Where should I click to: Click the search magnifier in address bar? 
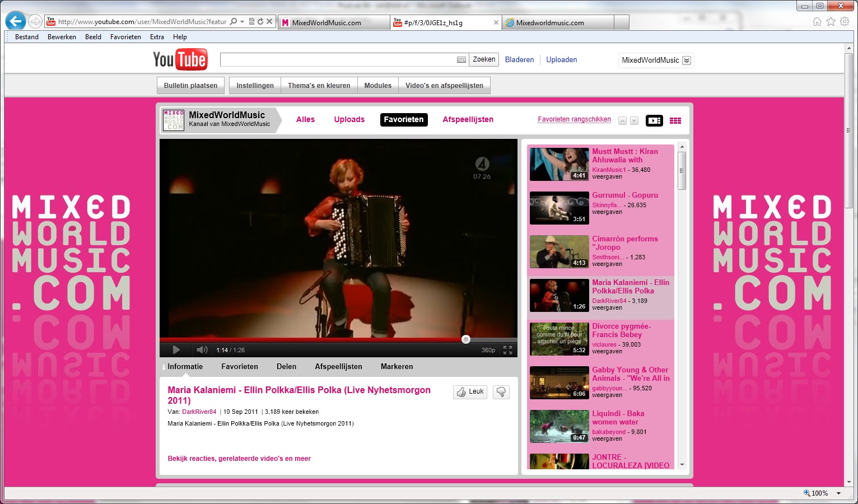[233, 22]
